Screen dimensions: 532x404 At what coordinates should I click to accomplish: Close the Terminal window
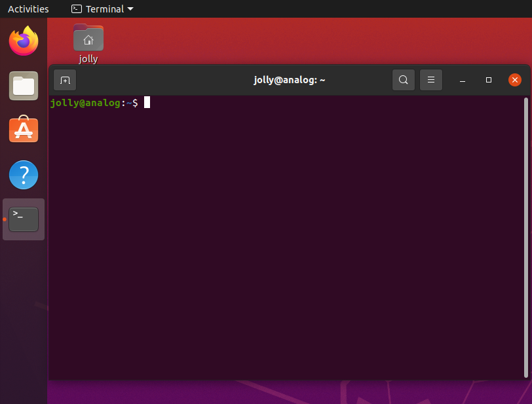[515, 80]
